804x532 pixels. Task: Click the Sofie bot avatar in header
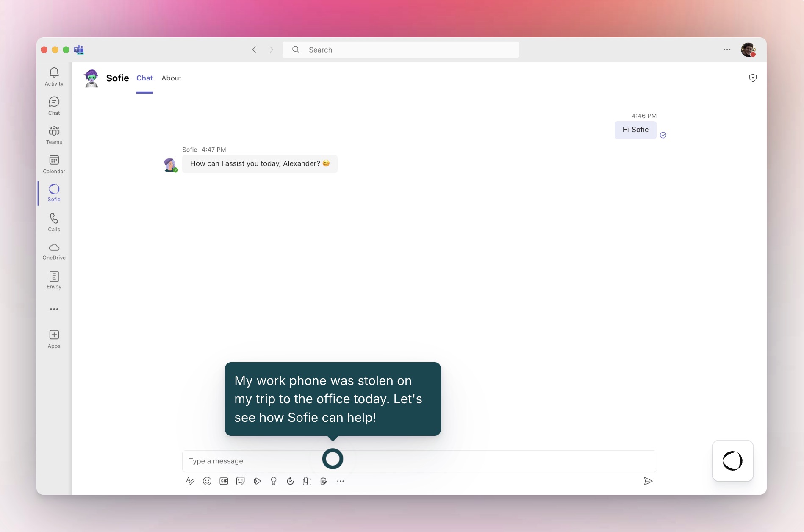click(x=91, y=78)
